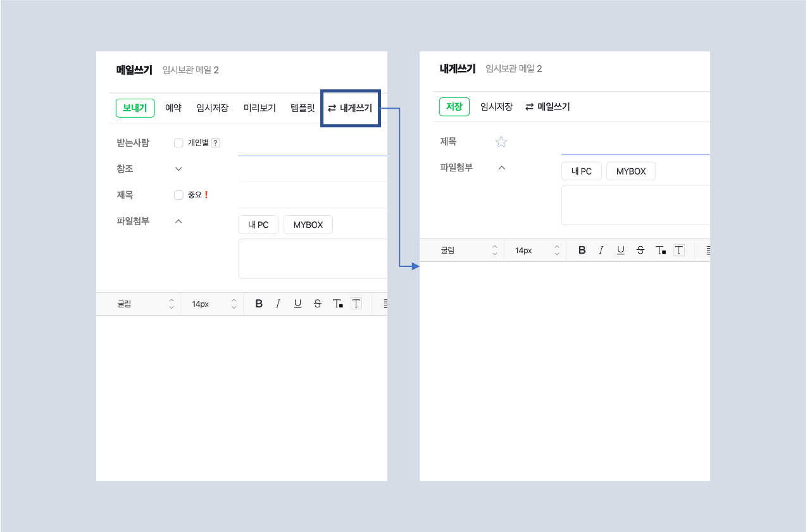This screenshot has height=532, width=807.
Task: Toggle underline in 메일쓰기 editor toolbar
Action: coord(297,304)
